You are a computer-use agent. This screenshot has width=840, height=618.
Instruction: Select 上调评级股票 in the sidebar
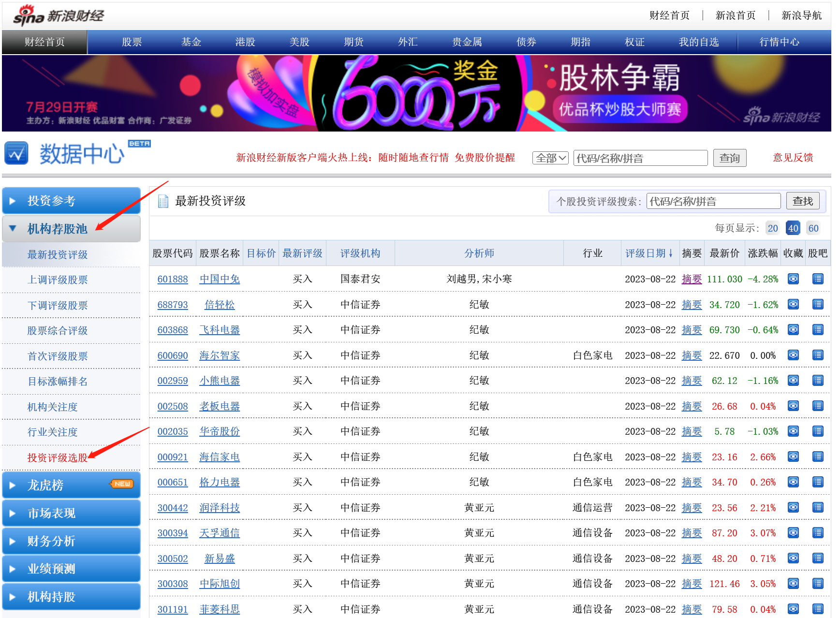tap(58, 280)
